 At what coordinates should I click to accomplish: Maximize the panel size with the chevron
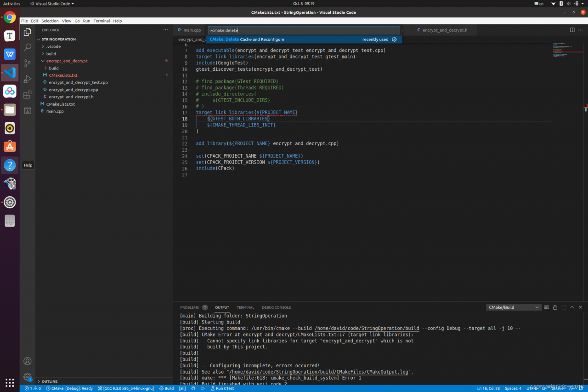[x=572, y=307]
